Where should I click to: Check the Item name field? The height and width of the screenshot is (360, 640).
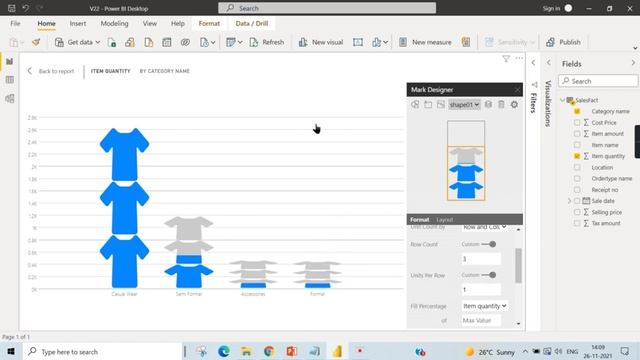(577, 145)
